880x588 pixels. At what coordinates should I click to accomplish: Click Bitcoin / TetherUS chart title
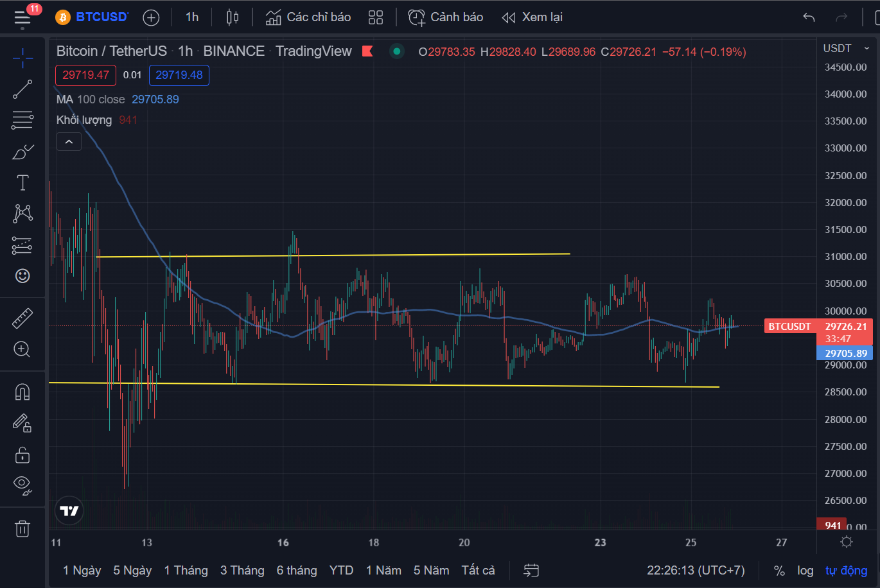point(112,51)
